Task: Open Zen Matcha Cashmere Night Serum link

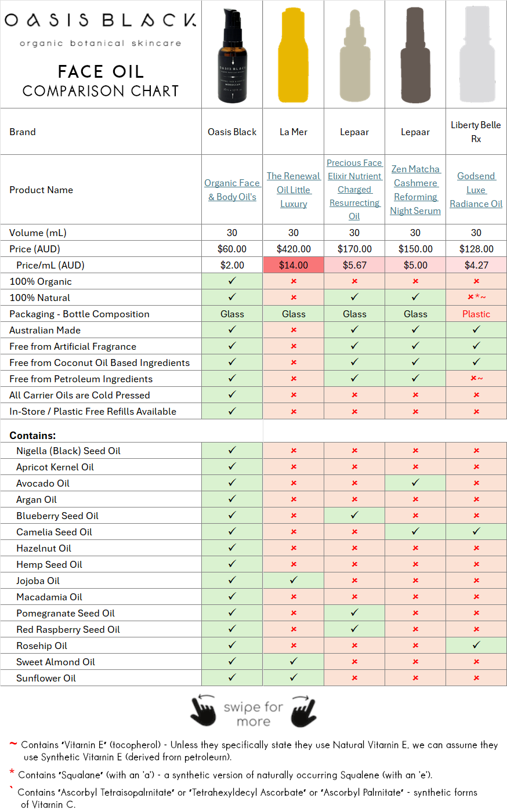Action: pyautogui.click(x=415, y=190)
